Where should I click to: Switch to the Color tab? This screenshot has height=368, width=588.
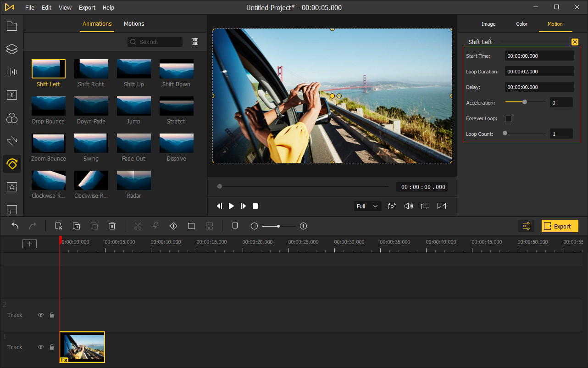click(521, 24)
